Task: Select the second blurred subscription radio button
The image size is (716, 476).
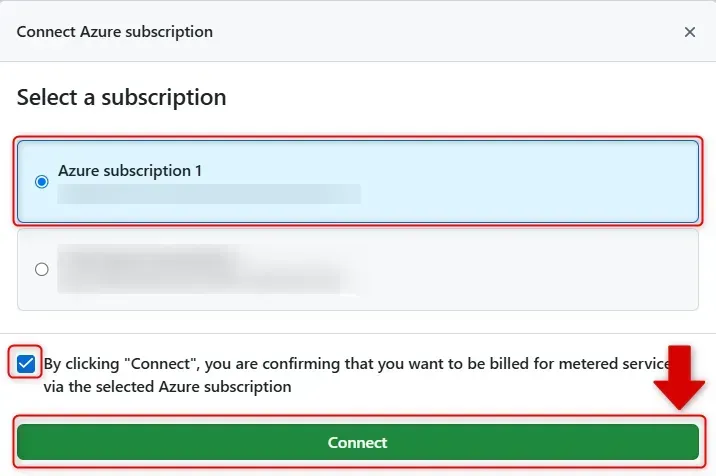Action: click(x=41, y=269)
